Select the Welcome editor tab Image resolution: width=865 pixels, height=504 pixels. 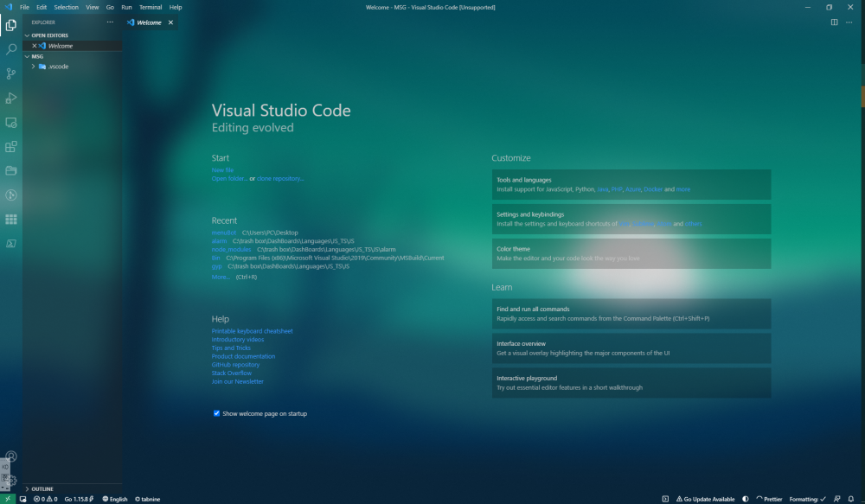pyautogui.click(x=150, y=22)
